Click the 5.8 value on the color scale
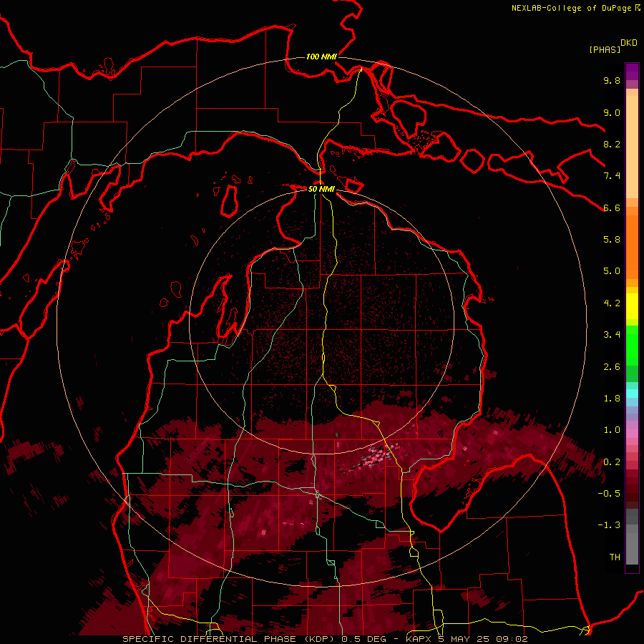 click(x=612, y=239)
